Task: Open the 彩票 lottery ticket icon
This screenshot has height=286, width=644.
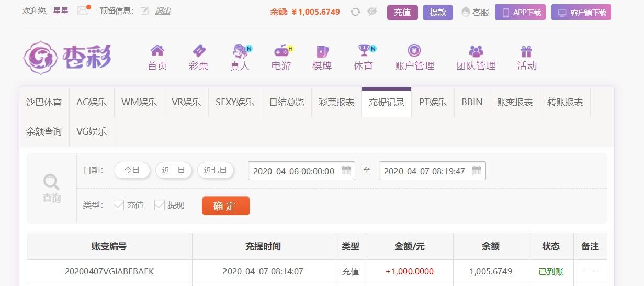Action: click(x=199, y=50)
